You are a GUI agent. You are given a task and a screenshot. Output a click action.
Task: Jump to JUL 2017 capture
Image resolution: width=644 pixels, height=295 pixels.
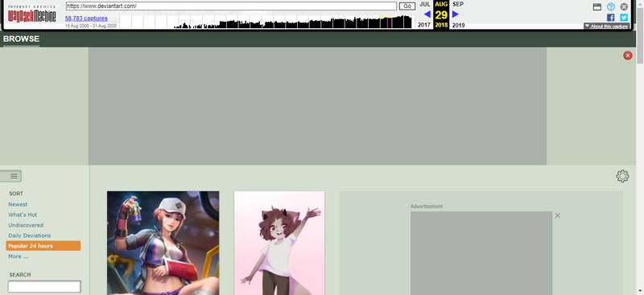coord(425,14)
